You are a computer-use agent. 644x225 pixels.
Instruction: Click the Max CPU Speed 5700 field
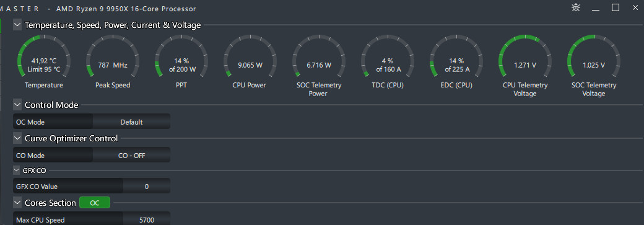pyautogui.click(x=92, y=219)
